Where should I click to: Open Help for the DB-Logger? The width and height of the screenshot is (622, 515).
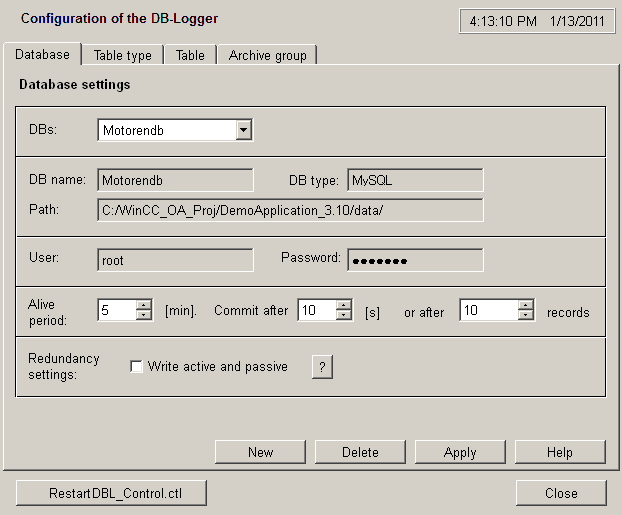pos(560,452)
